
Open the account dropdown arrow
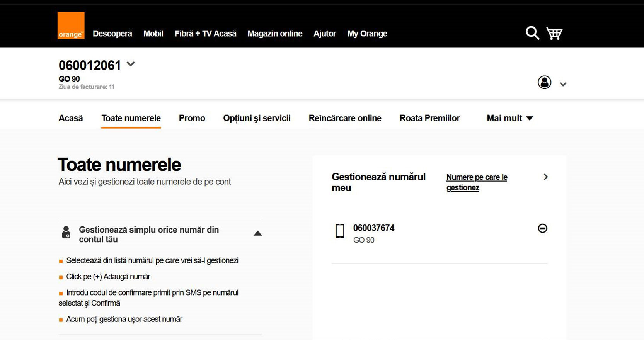point(563,84)
